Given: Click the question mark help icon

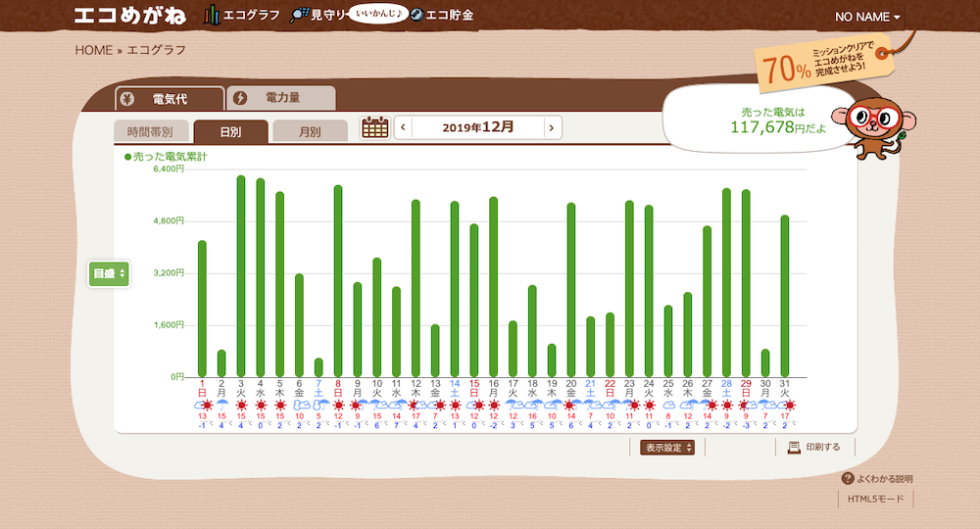Looking at the screenshot, I should click(x=847, y=478).
